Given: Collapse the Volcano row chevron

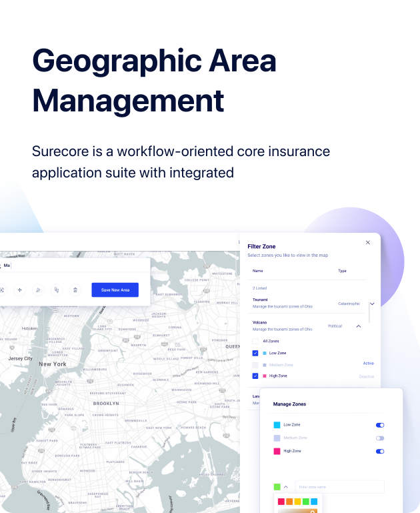Looking at the screenshot, I should (359, 326).
